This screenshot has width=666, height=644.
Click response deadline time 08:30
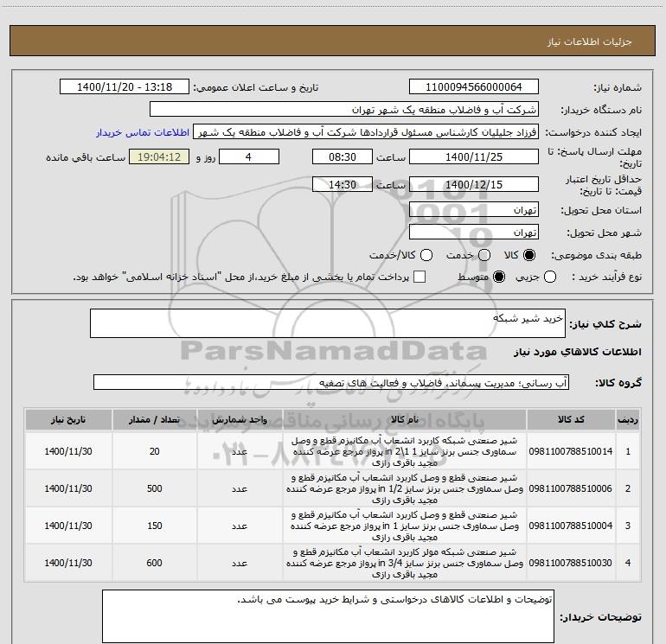point(343,157)
